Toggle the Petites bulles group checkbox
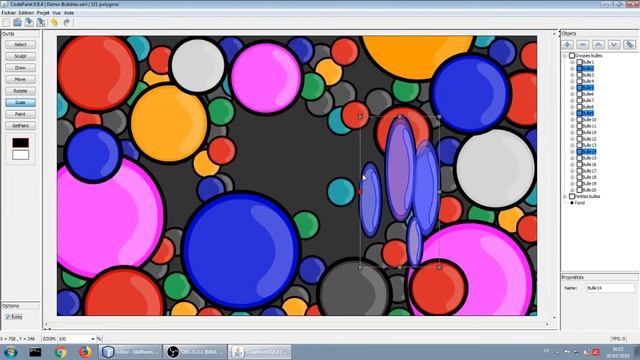This screenshot has width=640, height=360. click(572, 196)
